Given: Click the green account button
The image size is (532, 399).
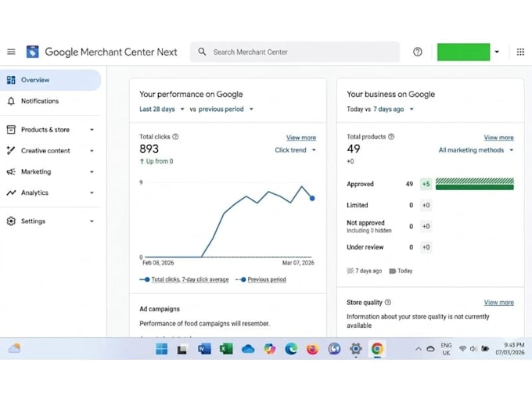Looking at the screenshot, I should [x=463, y=52].
